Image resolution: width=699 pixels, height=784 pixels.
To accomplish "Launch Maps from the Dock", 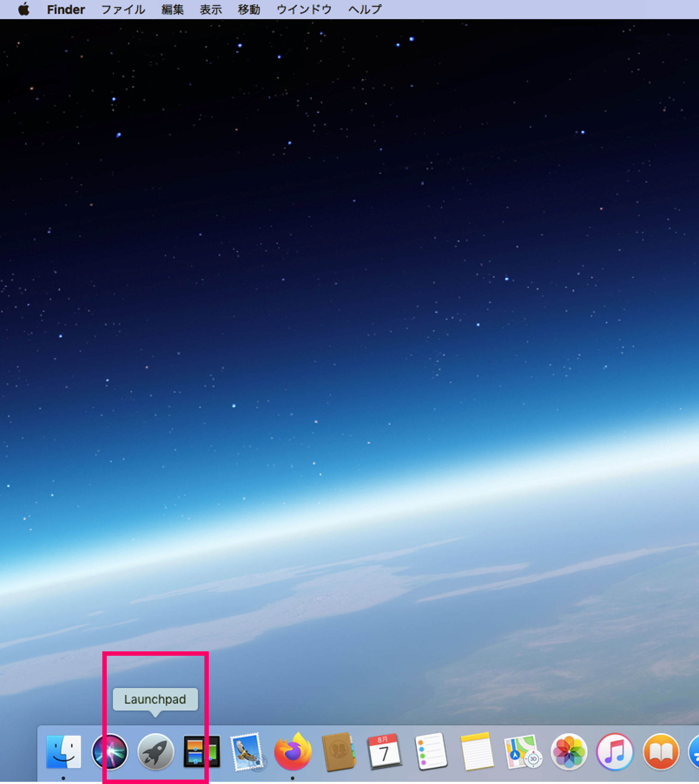I will tap(523, 752).
